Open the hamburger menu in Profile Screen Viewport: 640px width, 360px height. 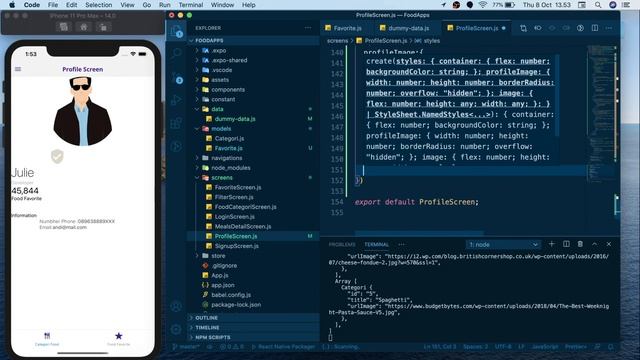pos(18,69)
